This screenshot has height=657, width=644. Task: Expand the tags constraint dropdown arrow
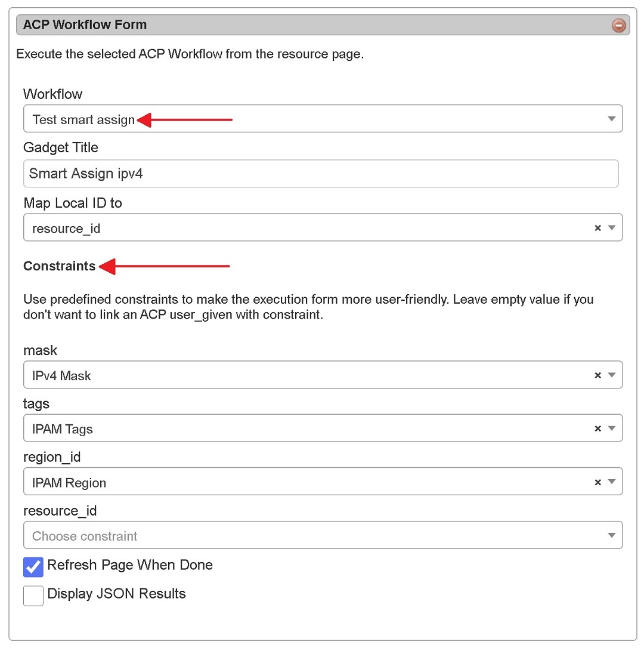click(611, 428)
